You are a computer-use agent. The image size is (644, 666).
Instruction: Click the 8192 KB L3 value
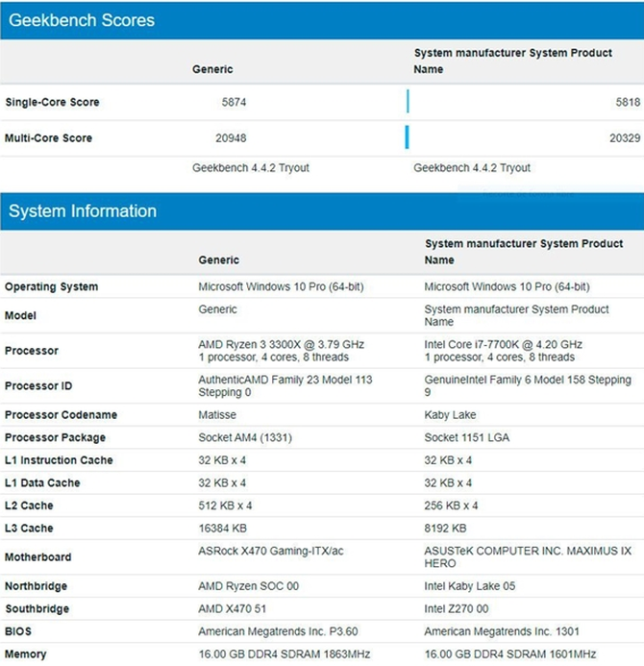tap(445, 529)
